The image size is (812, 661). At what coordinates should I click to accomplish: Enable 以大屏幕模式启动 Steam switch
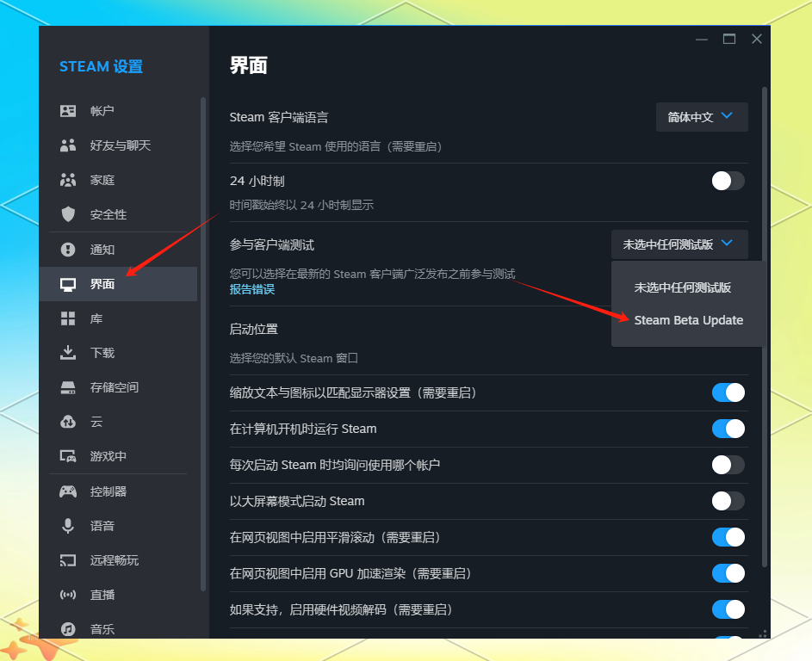coord(728,501)
